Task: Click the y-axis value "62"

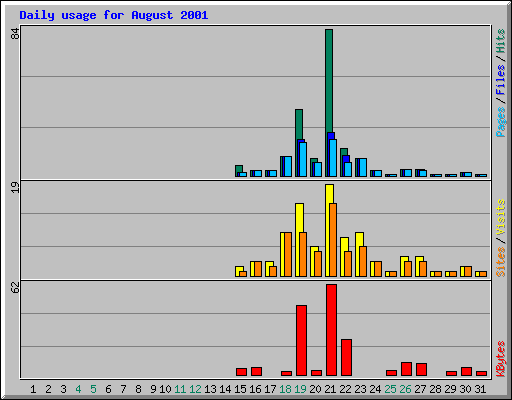Action: pos(15,287)
